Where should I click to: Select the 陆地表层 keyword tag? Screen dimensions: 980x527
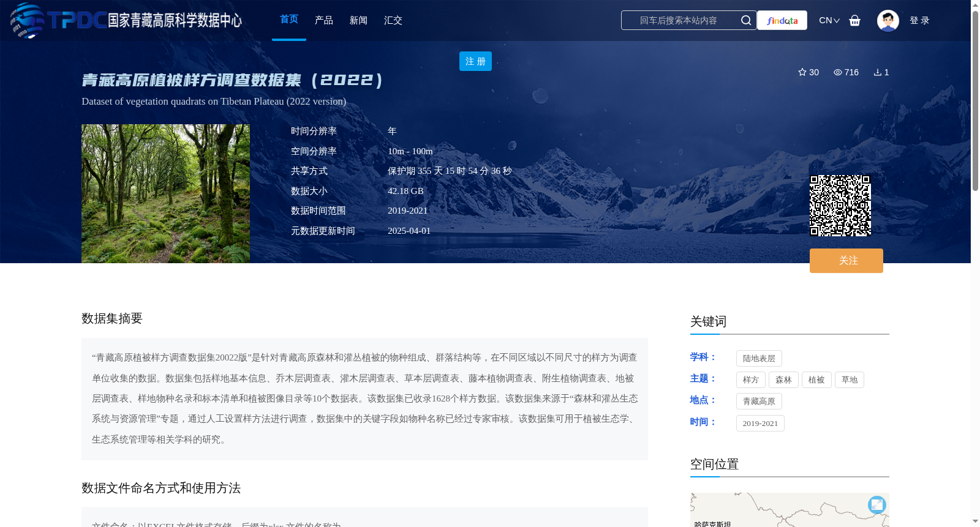pyautogui.click(x=759, y=359)
